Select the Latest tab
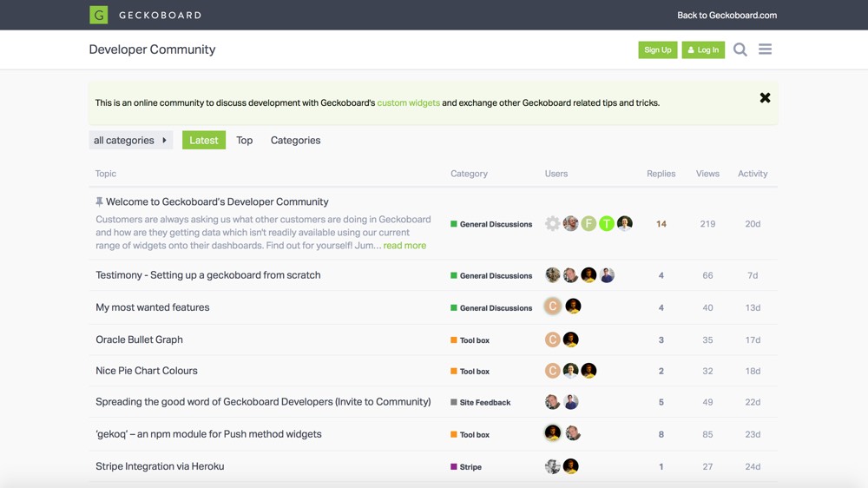868x488 pixels. coord(204,140)
